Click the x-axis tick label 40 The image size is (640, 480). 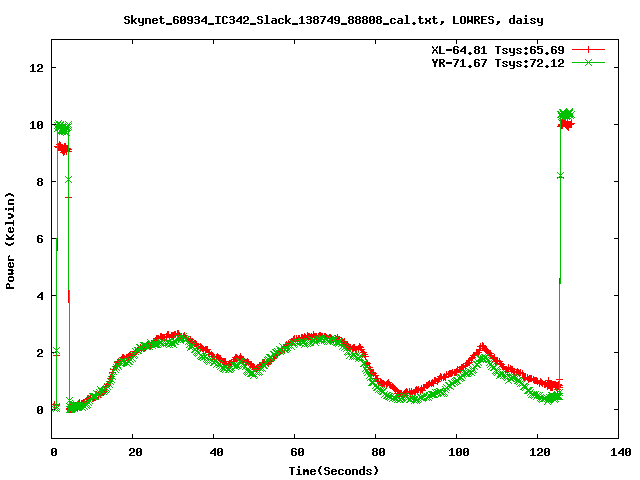(216, 452)
